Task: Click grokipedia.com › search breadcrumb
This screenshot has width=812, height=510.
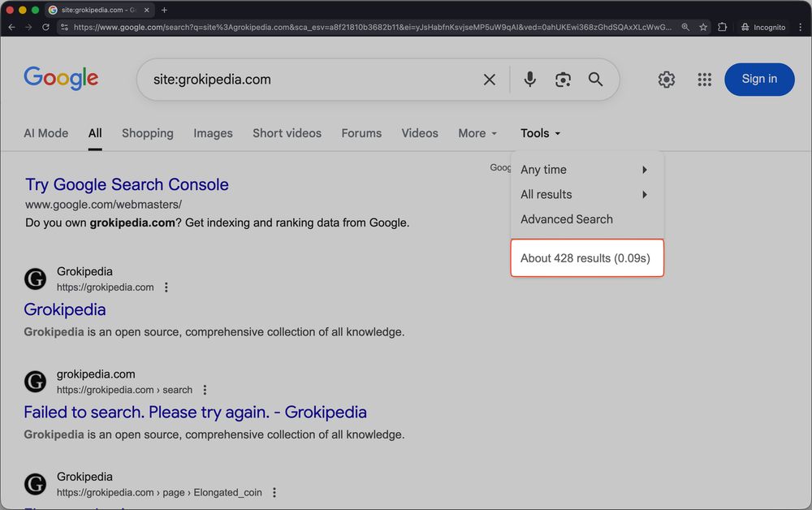Action: [124, 390]
